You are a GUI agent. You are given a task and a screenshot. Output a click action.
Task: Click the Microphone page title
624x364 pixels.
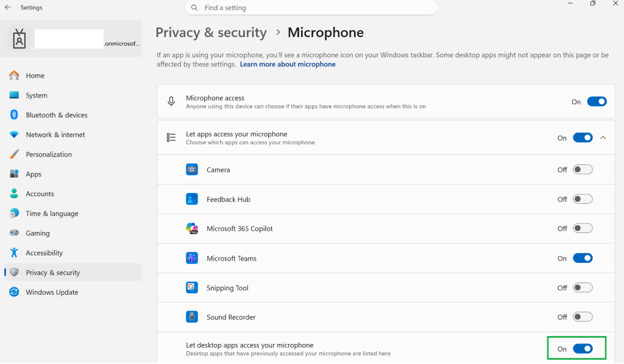click(325, 33)
